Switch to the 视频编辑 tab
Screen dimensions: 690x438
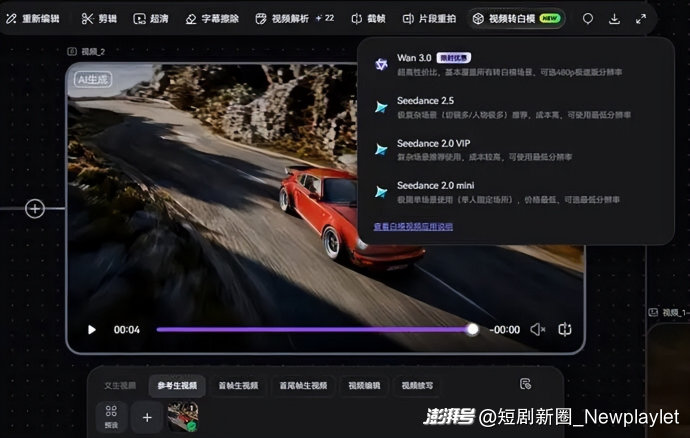(364, 386)
